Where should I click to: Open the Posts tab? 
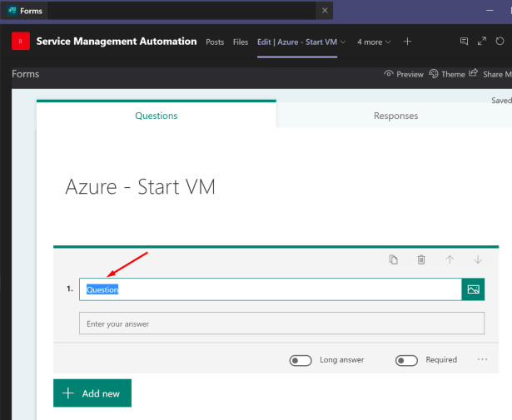pyautogui.click(x=215, y=42)
